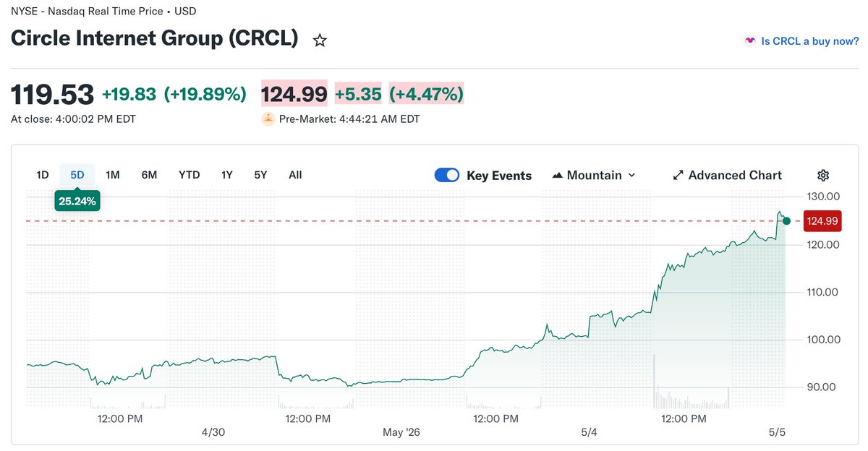
Task: Click the chevron next to Mountain
Action: tap(631, 175)
